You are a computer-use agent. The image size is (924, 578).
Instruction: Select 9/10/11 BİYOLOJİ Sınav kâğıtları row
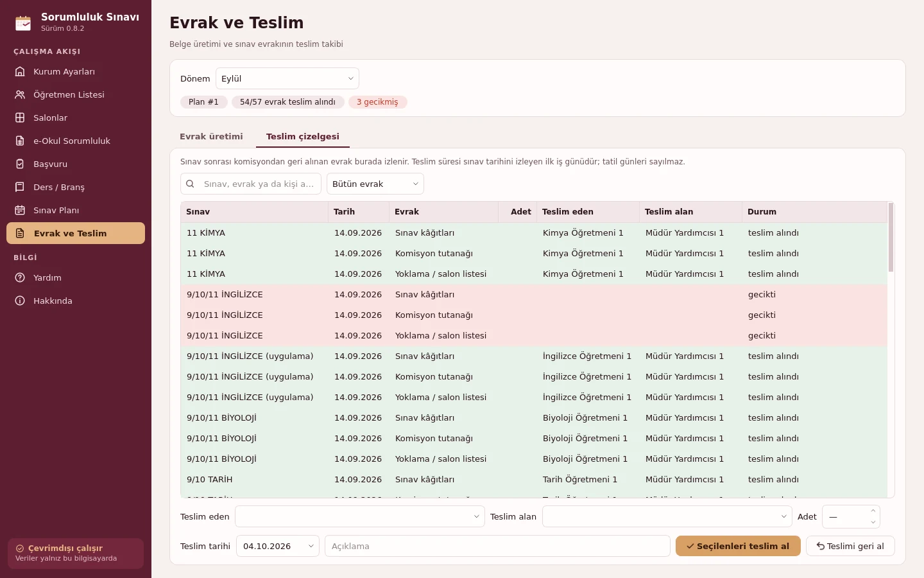(x=534, y=418)
